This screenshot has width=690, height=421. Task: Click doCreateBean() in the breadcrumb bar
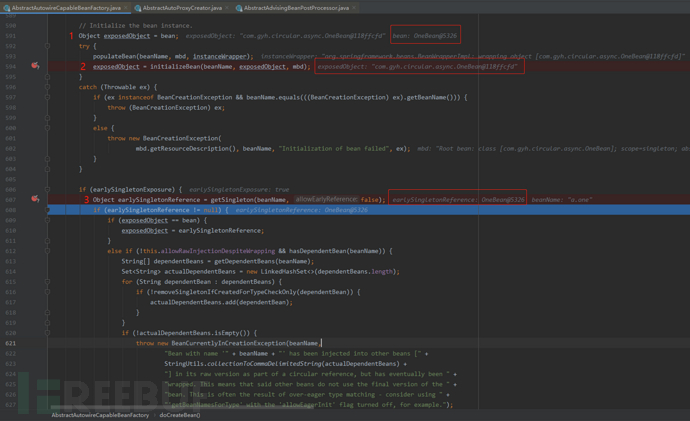[179, 415]
